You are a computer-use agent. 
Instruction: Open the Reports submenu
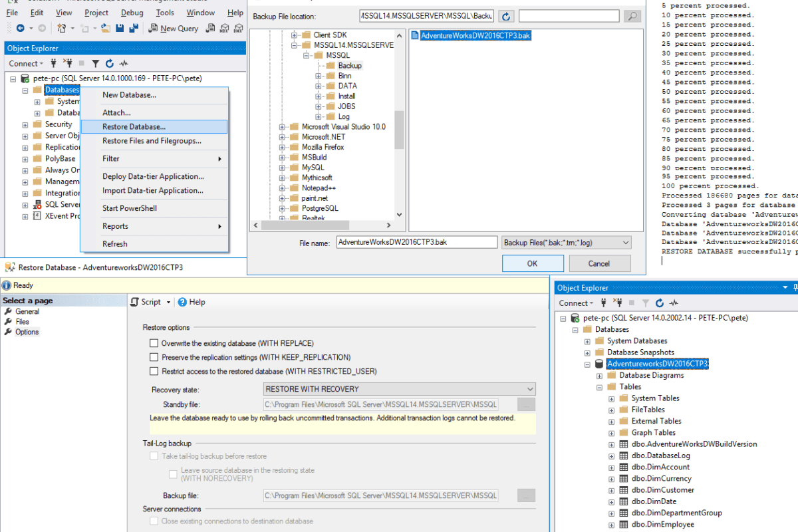tap(154, 226)
